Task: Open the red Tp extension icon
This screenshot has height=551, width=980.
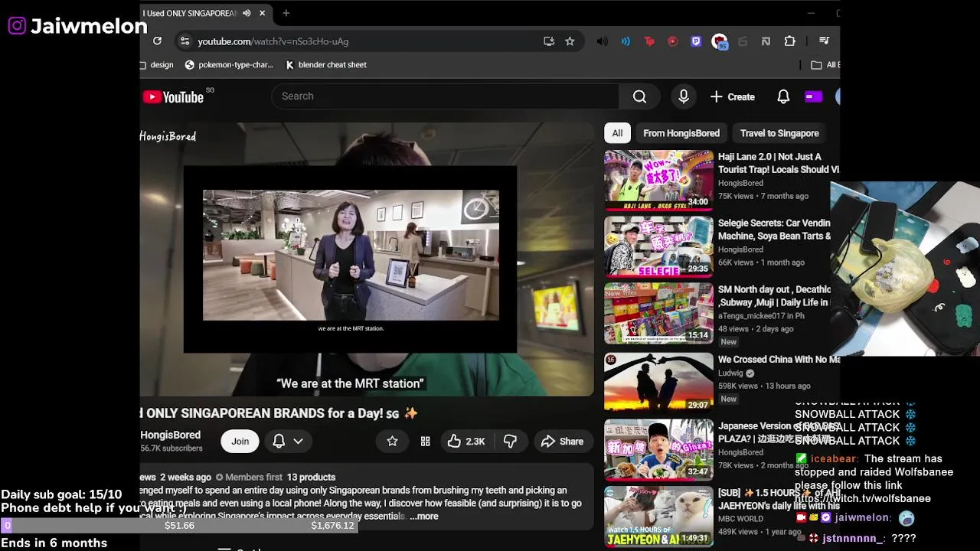Action: pos(649,41)
